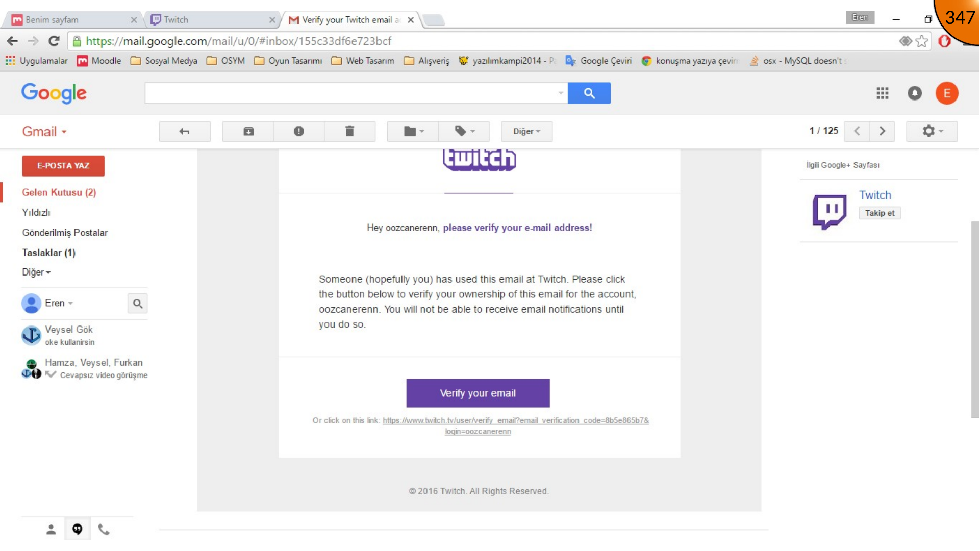980x551 pixels.
Task: Open the Labels tag dropdown
Action: (x=464, y=132)
